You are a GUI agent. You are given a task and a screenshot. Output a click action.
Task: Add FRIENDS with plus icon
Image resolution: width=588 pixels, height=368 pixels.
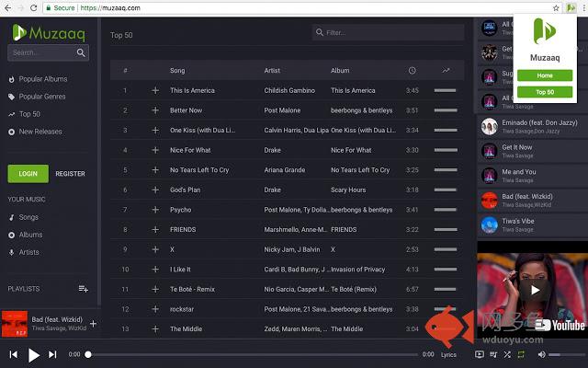coord(155,229)
